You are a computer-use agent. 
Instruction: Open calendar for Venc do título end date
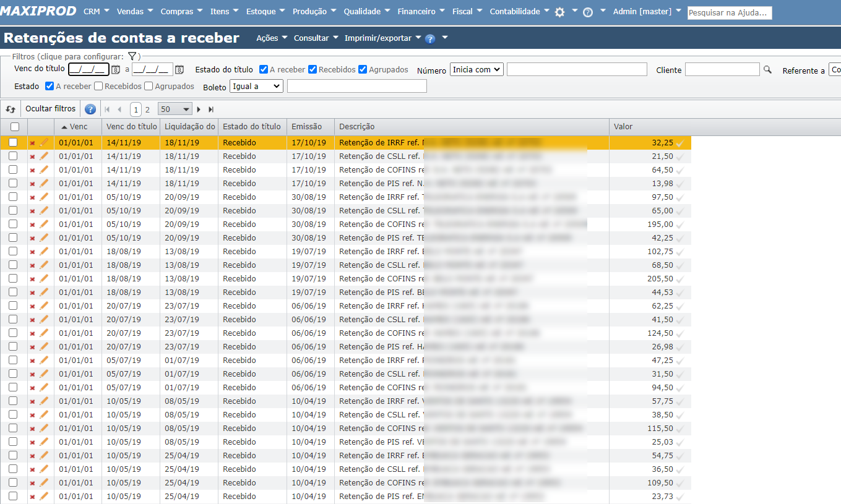179,70
